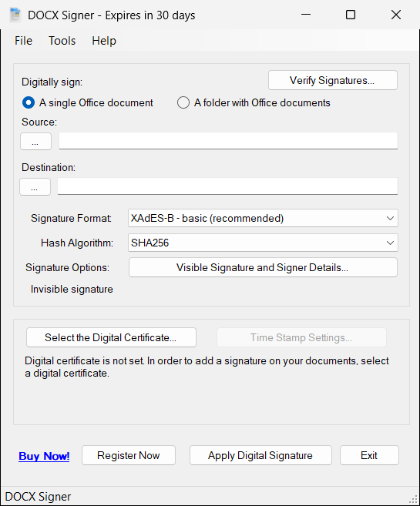Click the Exit button

coord(369,455)
